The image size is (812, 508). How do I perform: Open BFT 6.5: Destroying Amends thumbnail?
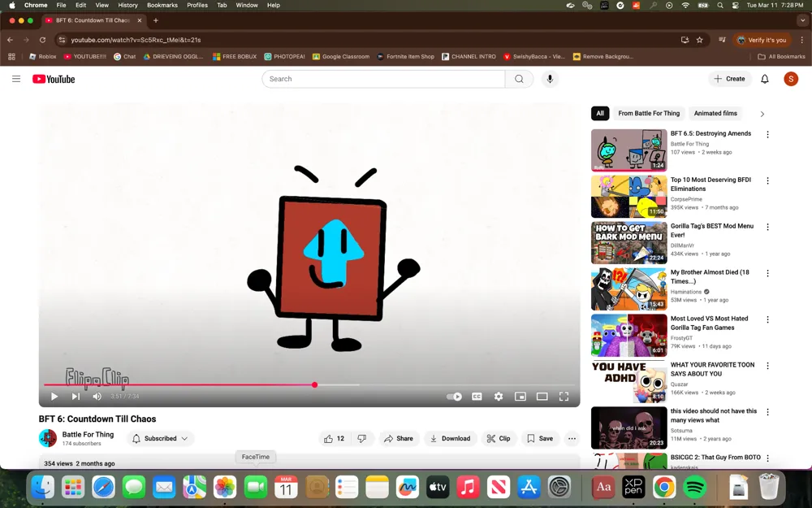(x=628, y=150)
